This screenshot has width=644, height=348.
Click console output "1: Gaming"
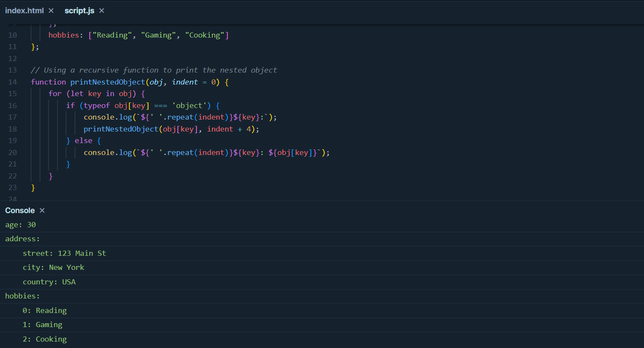42,325
